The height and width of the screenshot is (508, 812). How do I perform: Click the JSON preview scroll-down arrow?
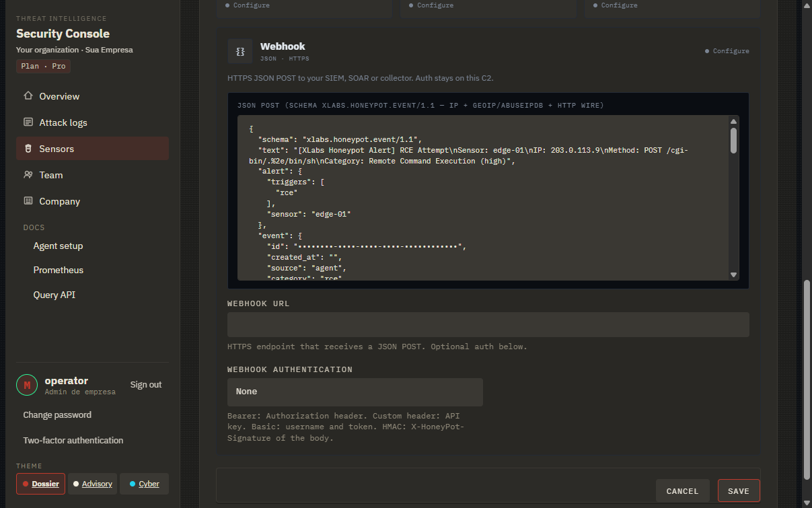[733, 275]
